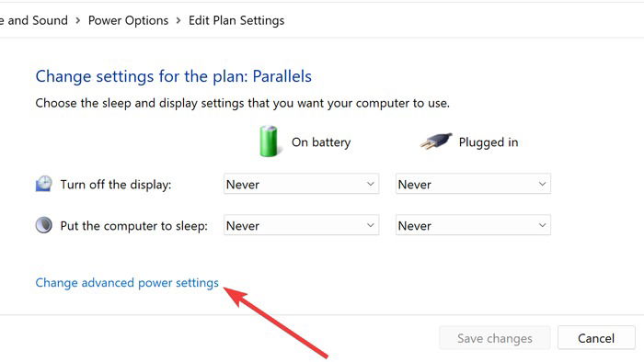
Task: Click the moon icon beside Put the computer to sleep
Action: pos(44,225)
